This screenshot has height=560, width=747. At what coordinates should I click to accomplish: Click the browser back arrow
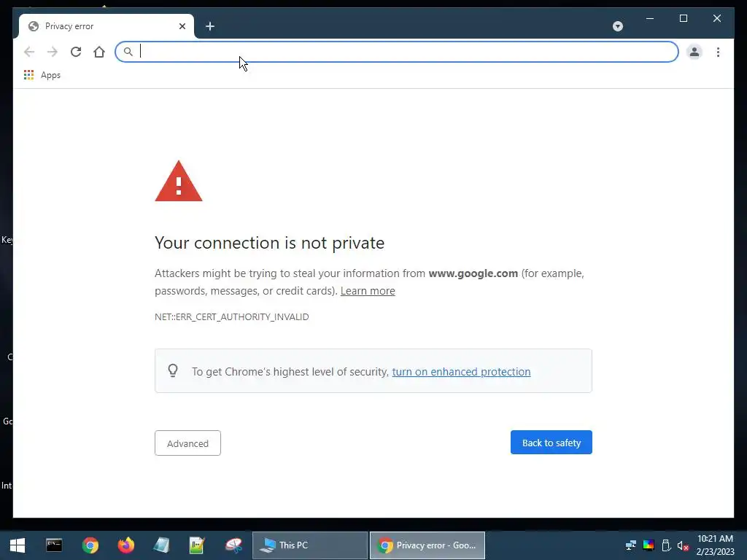(29, 52)
